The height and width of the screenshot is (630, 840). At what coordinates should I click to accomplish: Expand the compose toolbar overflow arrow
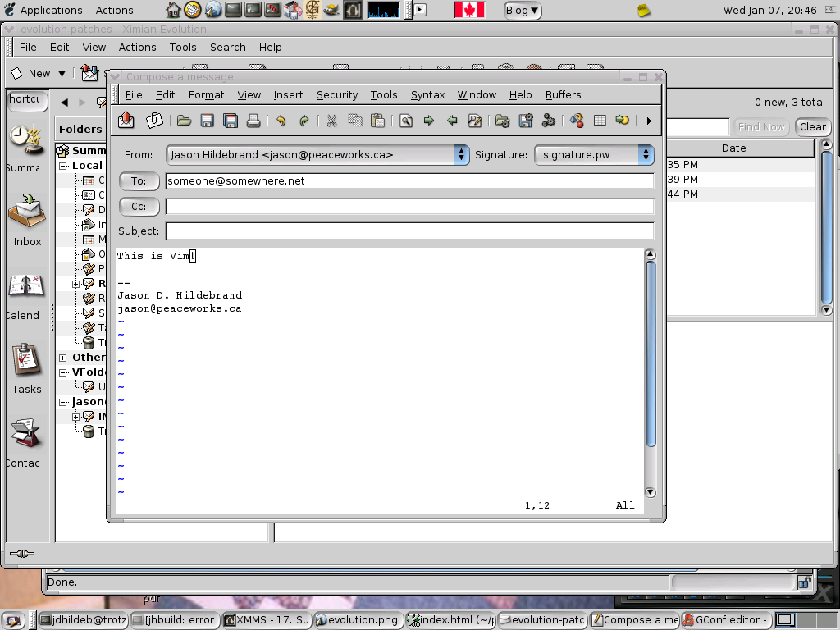[649, 121]
